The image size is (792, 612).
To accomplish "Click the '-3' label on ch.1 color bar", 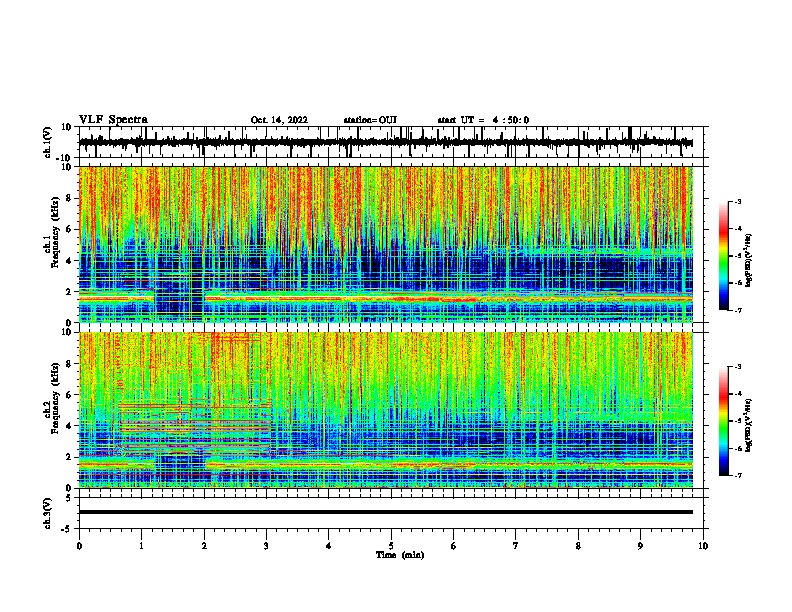I will coord(738,201).
